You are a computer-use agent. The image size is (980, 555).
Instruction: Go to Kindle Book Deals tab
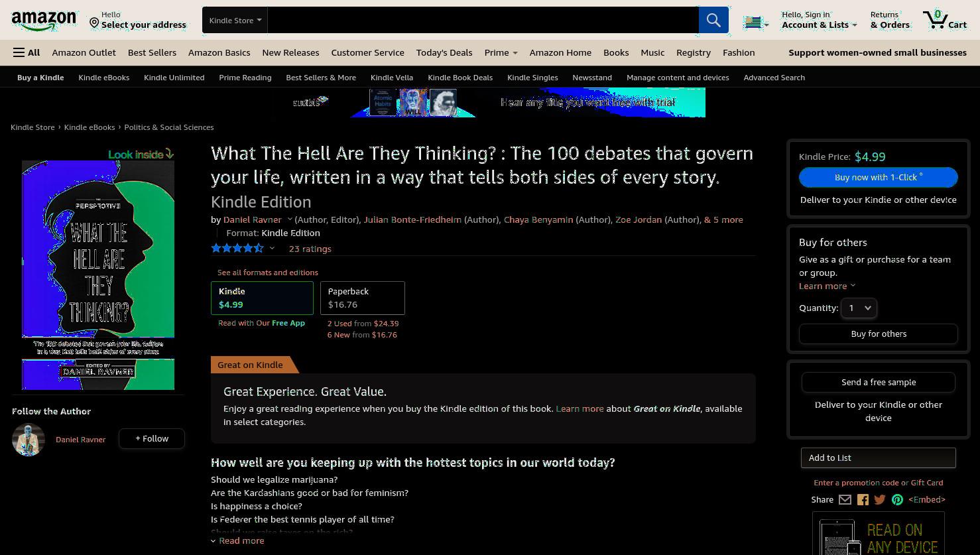(460, 78)
